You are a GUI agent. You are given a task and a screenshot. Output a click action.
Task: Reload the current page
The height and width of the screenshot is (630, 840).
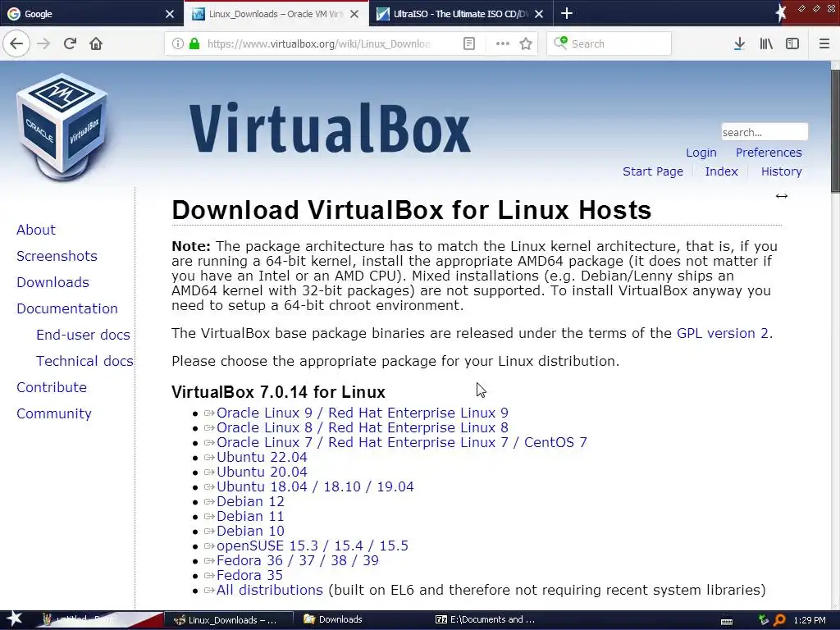(x=70, y=43)
